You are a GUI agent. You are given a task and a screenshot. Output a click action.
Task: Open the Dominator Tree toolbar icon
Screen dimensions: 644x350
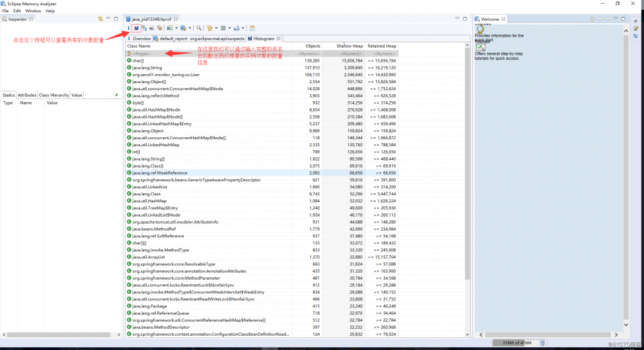144,28
